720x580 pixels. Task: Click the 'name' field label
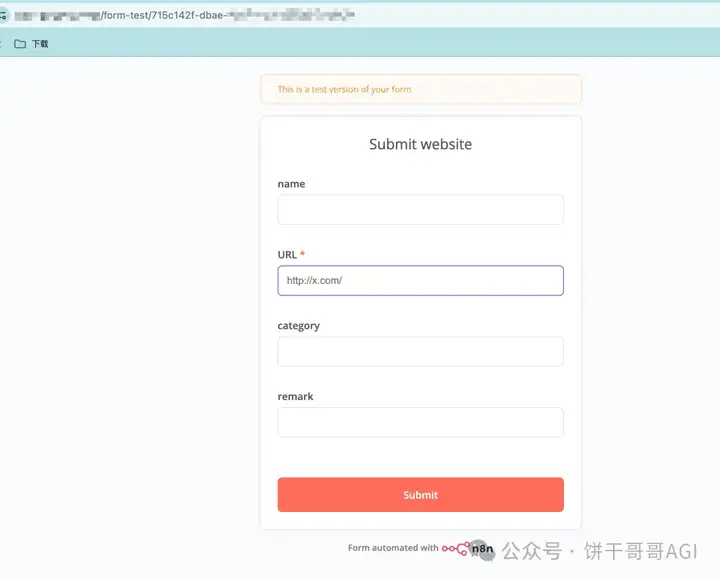(x=291, y=184)
